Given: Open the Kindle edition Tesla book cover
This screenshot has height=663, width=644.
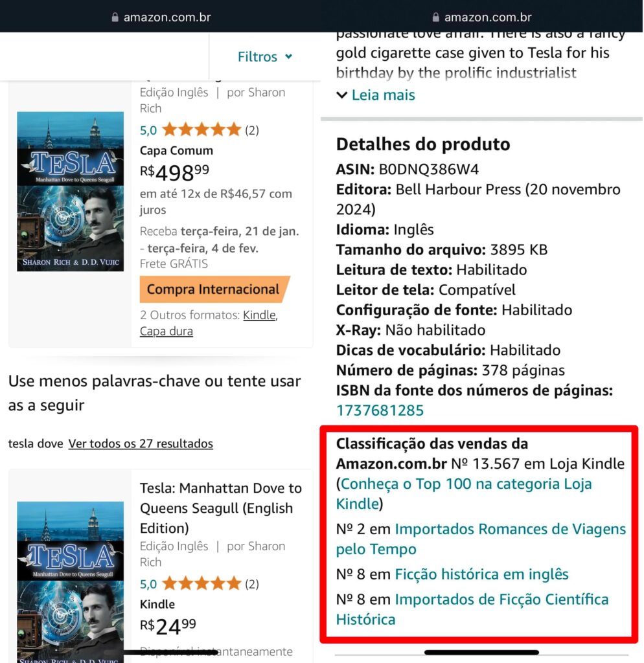Looking at the screenshot, I should (70, 582).
